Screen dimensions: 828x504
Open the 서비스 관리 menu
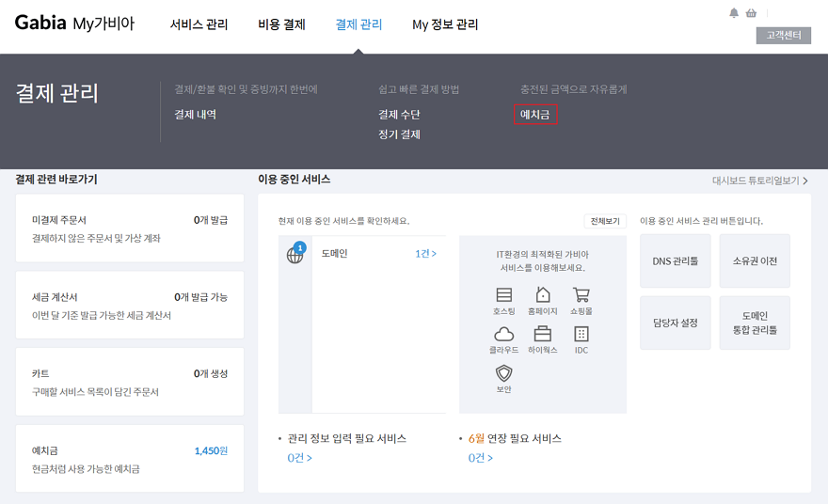click(199, 24)
